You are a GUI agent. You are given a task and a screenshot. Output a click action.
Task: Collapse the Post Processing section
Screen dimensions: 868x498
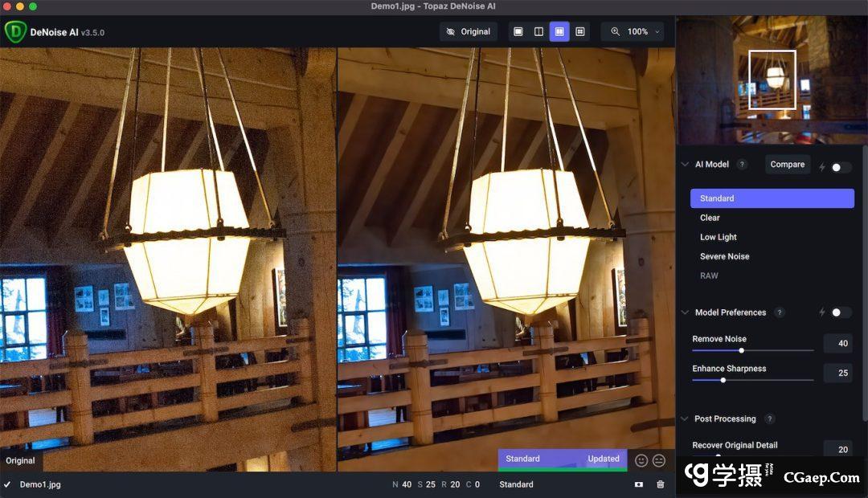point(685,419)
